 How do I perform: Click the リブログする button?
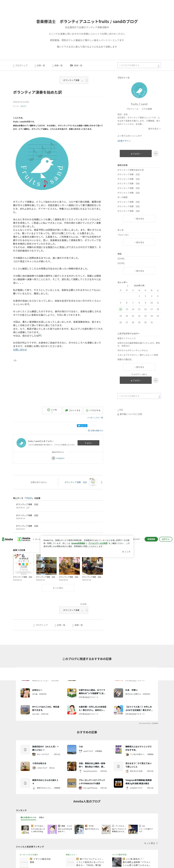click(x=93, y=410)
